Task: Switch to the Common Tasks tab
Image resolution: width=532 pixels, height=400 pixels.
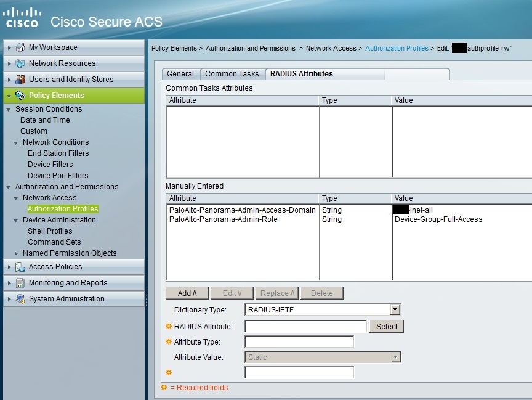Action: click(x=232, y=74)
